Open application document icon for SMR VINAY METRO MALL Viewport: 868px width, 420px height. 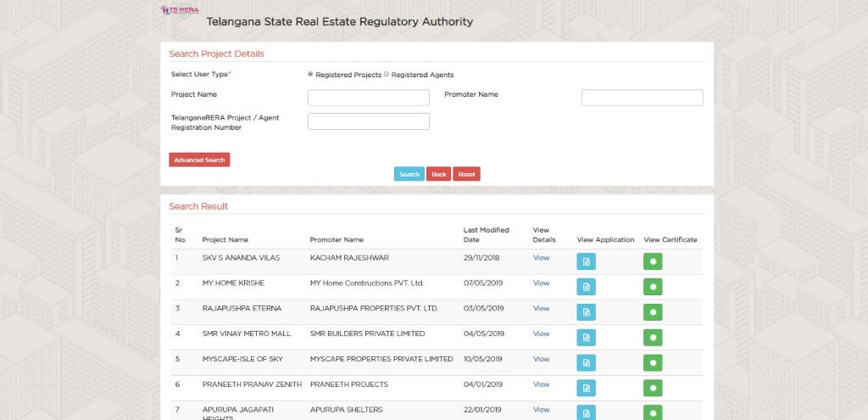coord(586,338)
